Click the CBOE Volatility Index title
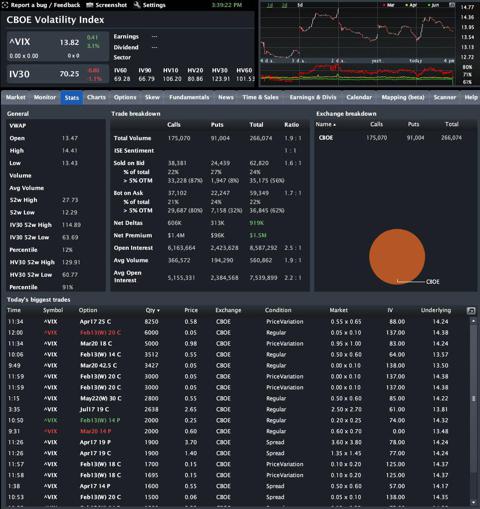The width and height of the screenshot is (480, 509). pos(55,20)
